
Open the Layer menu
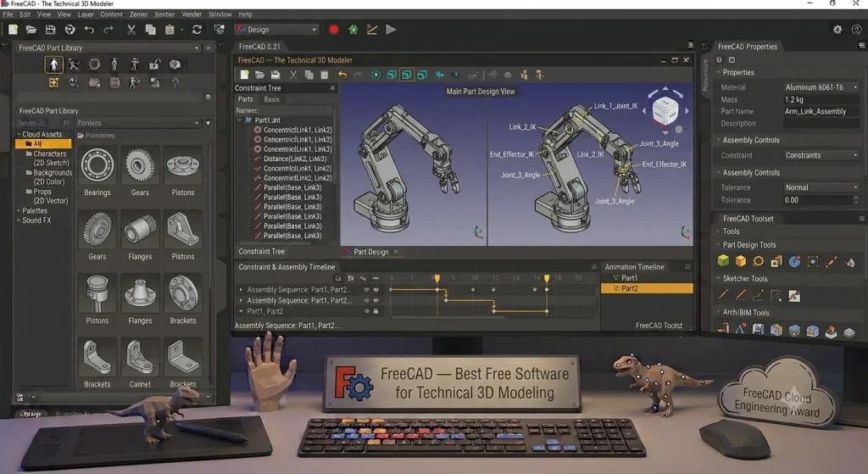(86, 14)
